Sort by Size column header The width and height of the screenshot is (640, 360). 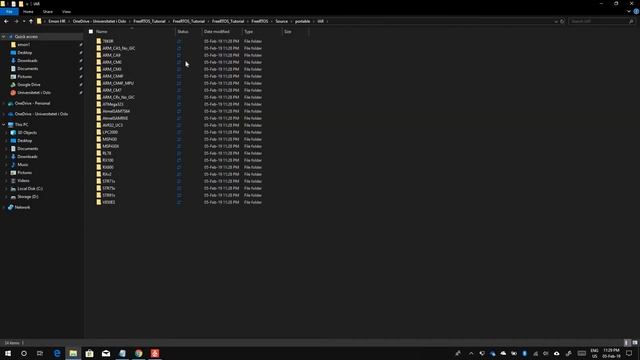pos(288,31)
